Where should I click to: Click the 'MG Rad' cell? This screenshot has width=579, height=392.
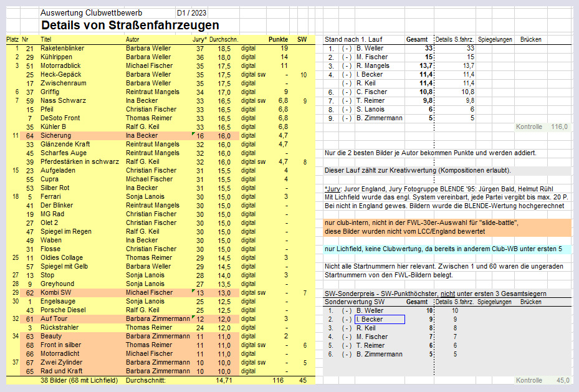click(52, 214)
